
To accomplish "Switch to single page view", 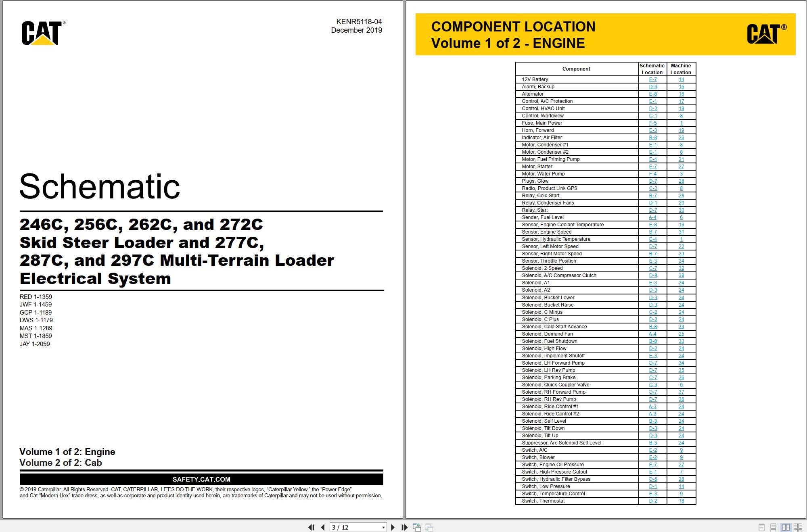I will tap(761, 527).
